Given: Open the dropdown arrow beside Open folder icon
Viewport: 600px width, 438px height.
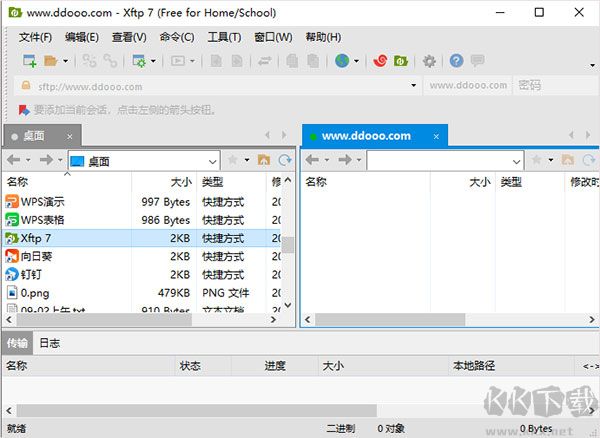Looking at the screenshot, I should (x=65, y=61).
